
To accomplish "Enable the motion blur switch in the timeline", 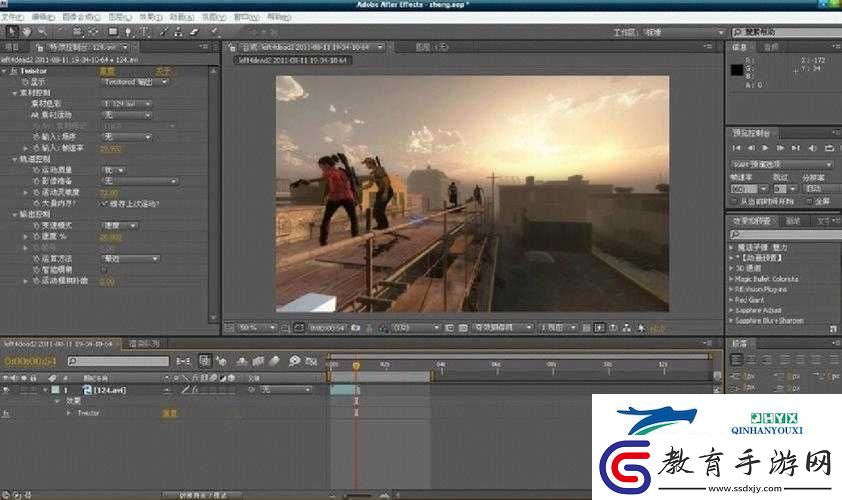I will [x=274, y=361].
